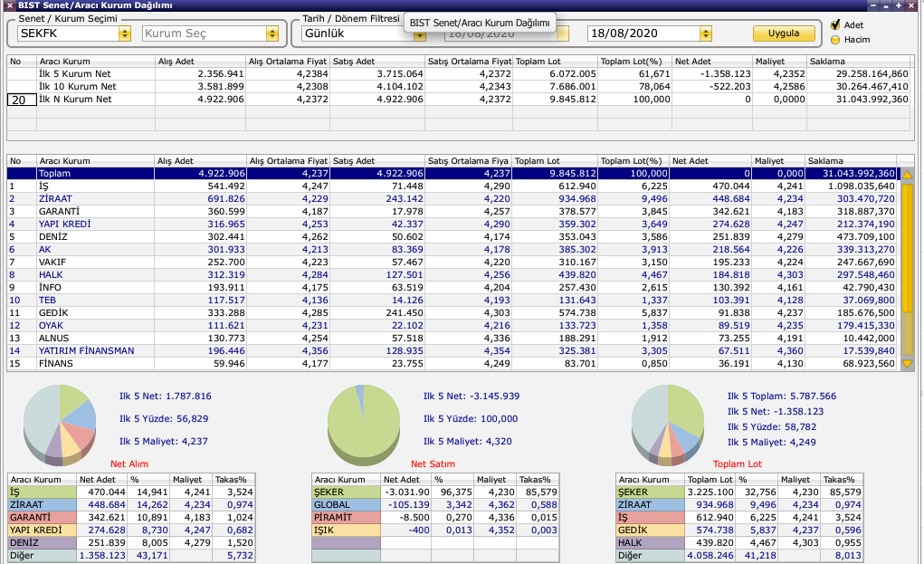Select the VAKIF row in the broker list
The width and height of the screenshot is (924, 564).
pyautogui.click(x=452, y=263)
